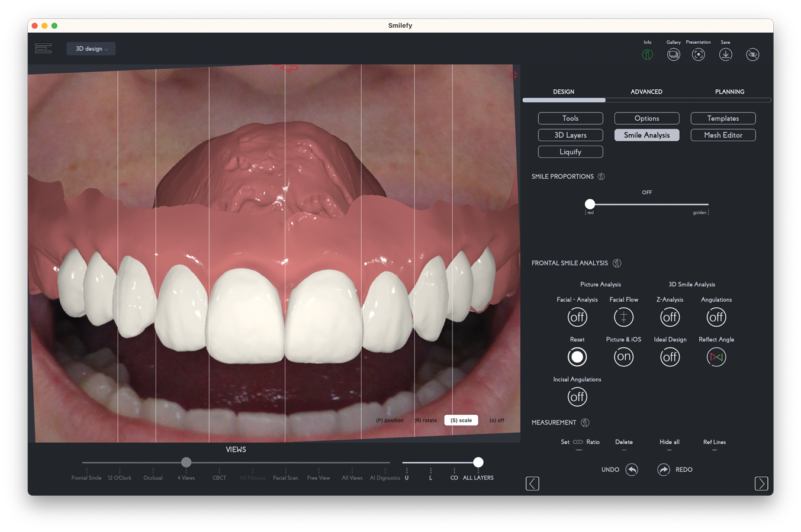Viewport: 801px width, 532px height.
Task: Click the Facial Flow icon
Action: (x=623, y=317)
